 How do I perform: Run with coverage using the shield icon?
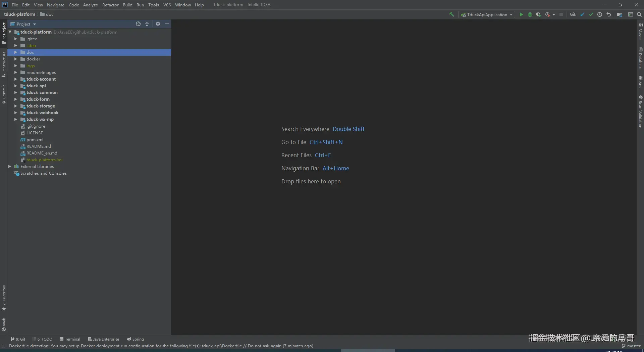(x=538, y=14)
